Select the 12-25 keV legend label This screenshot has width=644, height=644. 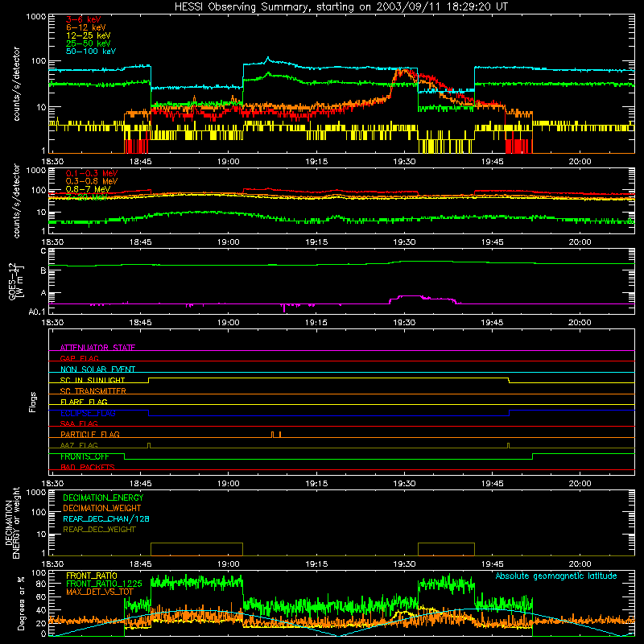click(x=88, y=35)
